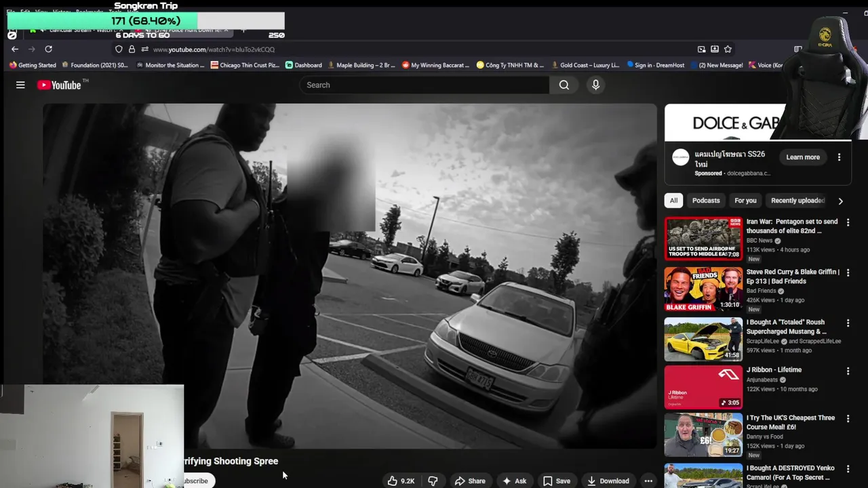Click the 'I Bought A DESTROYED Yenko Camaro' title

[x=790, y=472]
